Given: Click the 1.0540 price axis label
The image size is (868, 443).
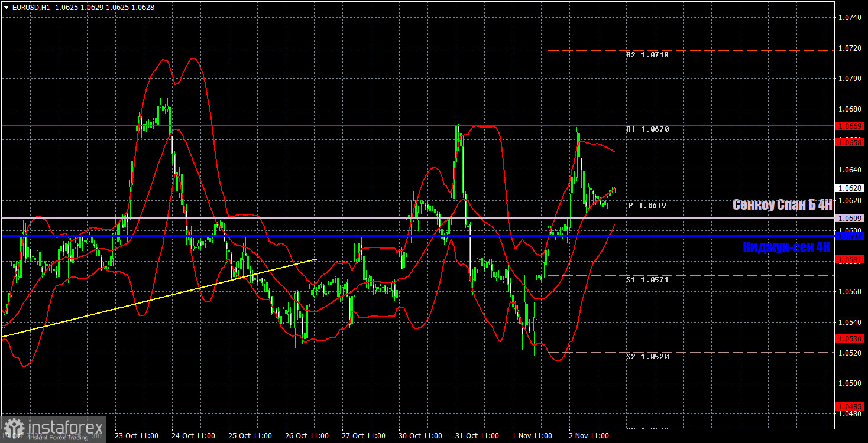Looking at the screenshot, I should click(x=850, y=323).
